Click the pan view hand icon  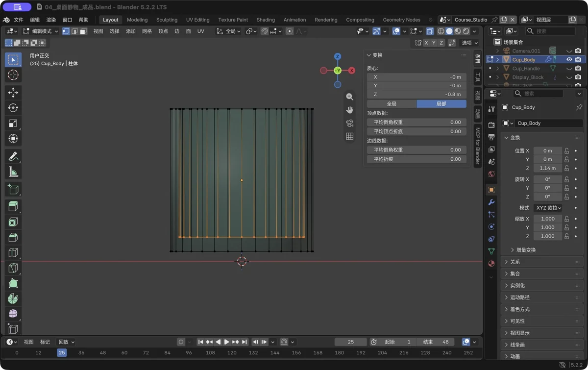[x=350, y=110]
